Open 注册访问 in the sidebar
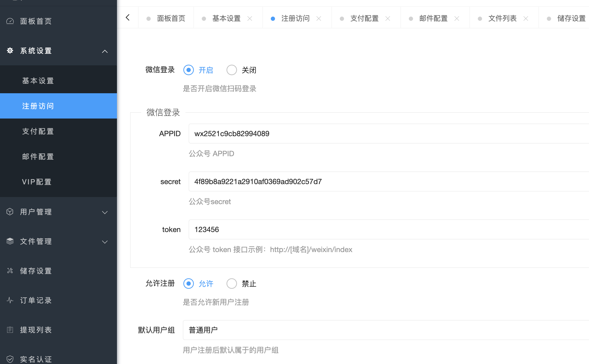Screen dimensions: 589x364 (58, 106)
